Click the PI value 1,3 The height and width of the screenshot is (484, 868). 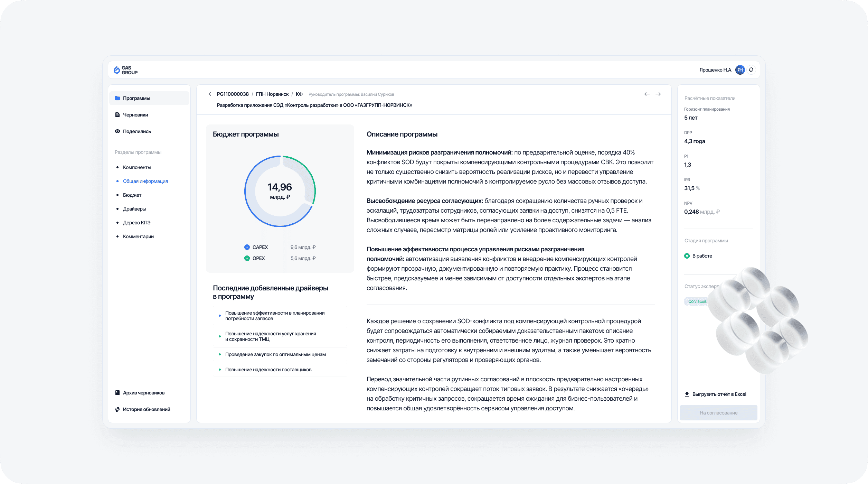click(688, 165)
